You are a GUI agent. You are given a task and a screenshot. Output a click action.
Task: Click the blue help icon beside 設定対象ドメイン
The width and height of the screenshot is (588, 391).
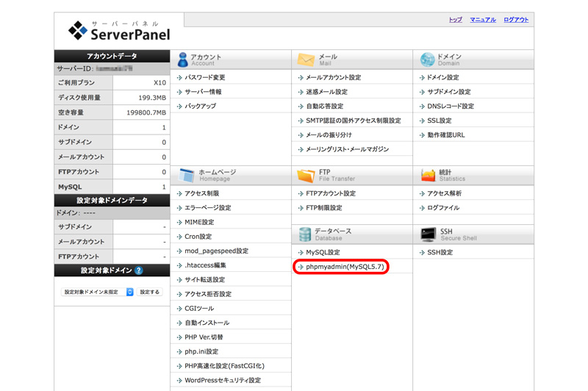pyautogui.click(x=138, y=270)
